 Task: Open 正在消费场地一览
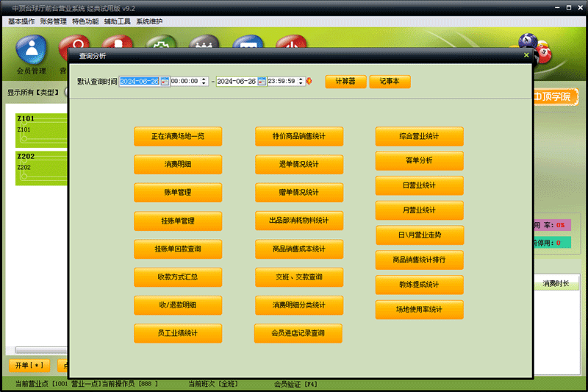pyautogui.click(x=178, y=136)
